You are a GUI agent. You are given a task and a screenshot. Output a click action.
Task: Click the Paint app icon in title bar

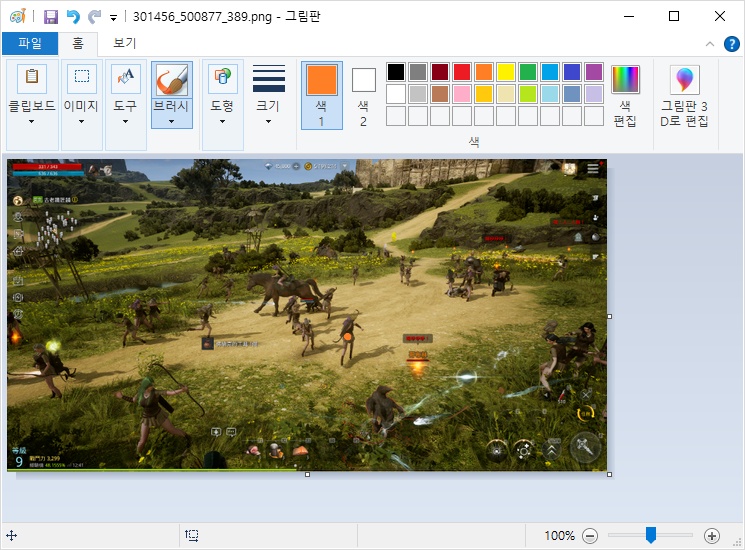(18, 17)
